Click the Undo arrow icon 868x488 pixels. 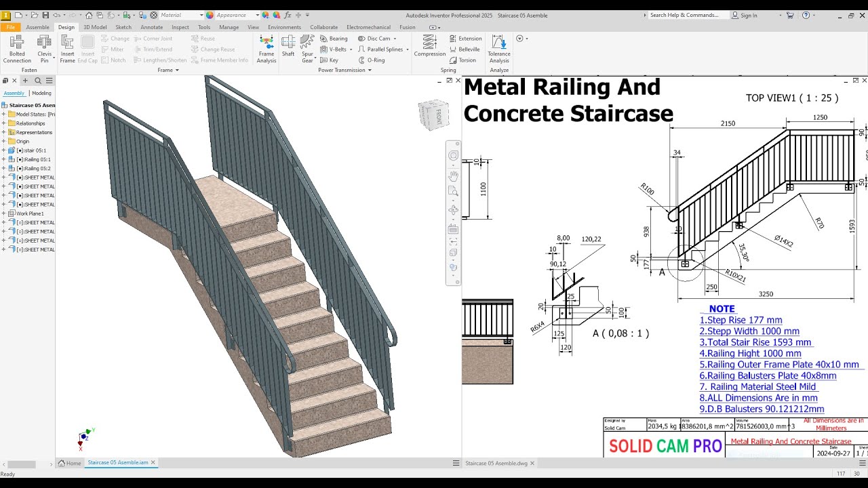pos(56,15)
